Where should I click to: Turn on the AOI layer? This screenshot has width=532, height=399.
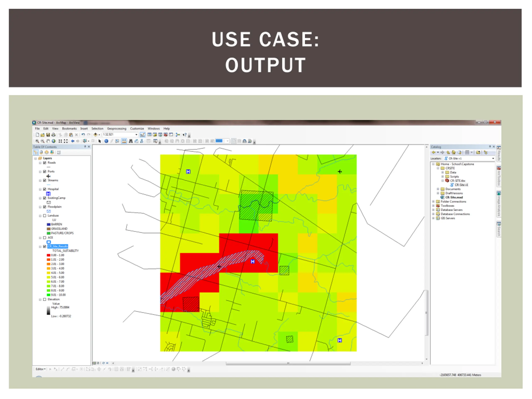click(44, 238)
